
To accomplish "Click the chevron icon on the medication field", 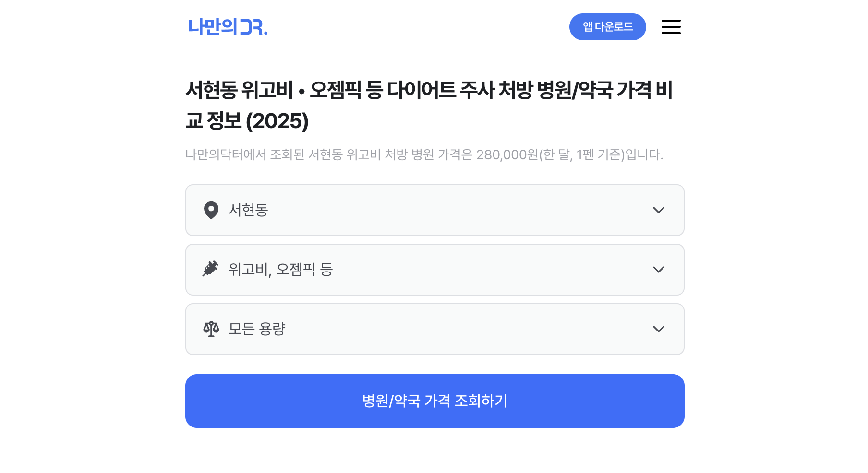I will point(659,270).
